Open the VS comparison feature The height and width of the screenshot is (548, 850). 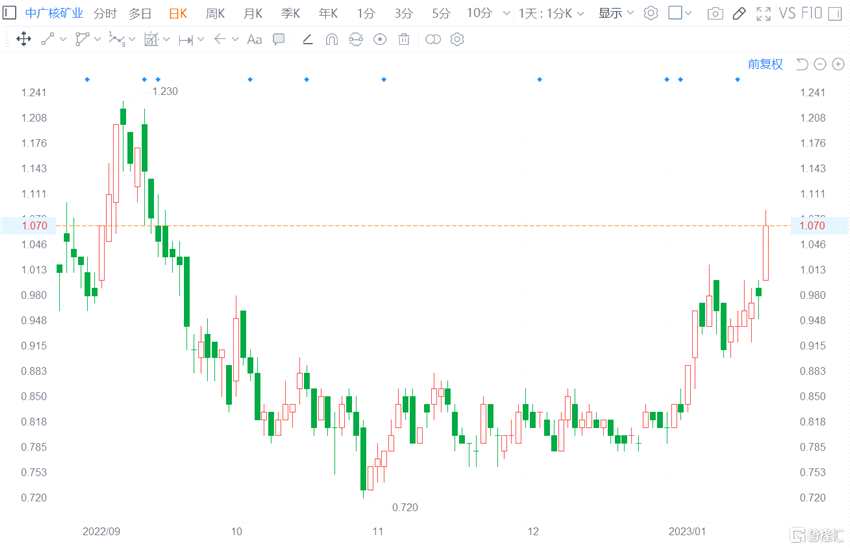[787, 13]
